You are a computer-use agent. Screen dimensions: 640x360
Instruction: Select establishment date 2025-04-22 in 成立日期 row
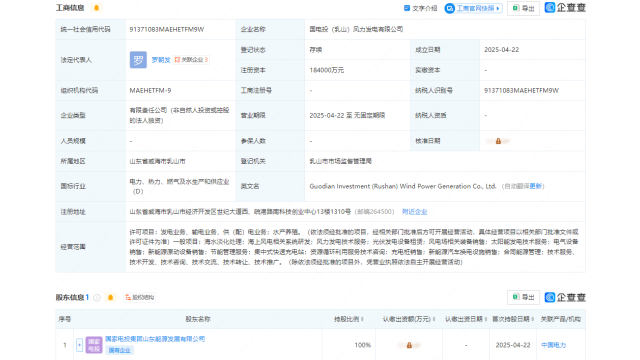[501, 50]
